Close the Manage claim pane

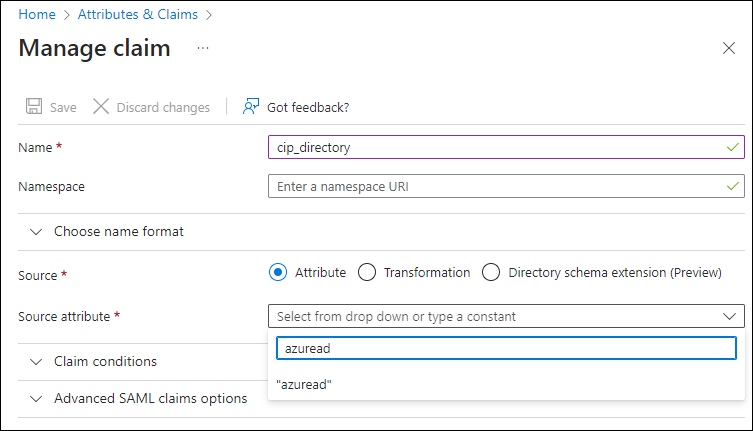[729, 48]
